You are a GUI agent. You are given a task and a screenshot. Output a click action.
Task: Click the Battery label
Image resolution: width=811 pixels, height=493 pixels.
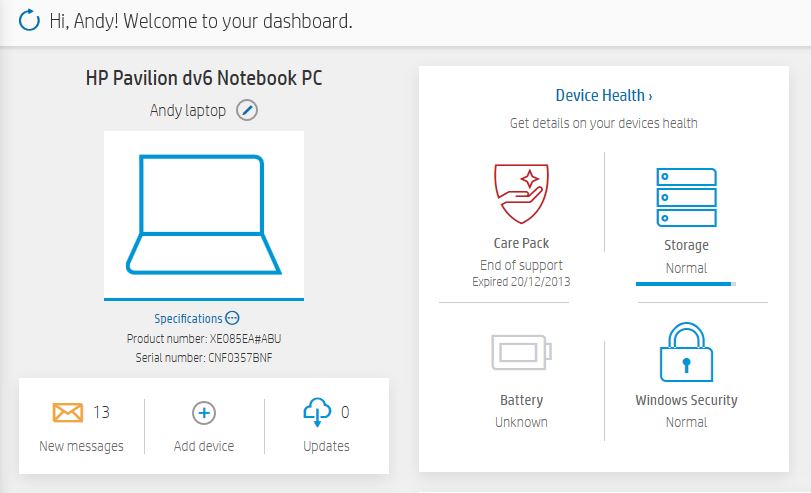[521, 400]
